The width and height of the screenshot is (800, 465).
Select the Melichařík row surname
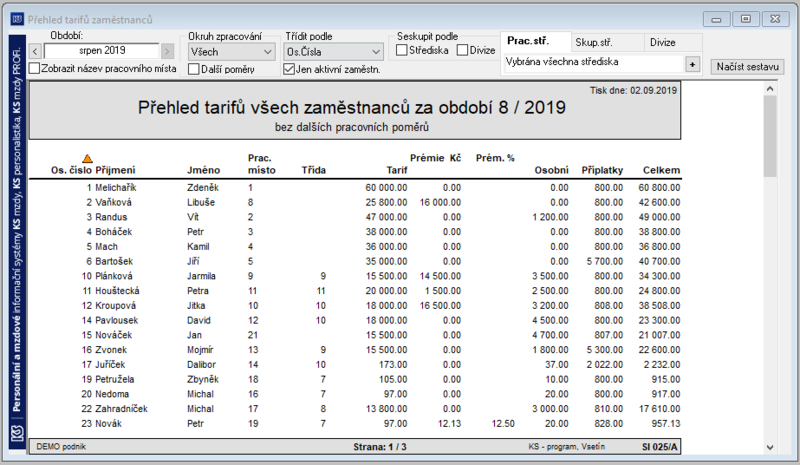coord(115,188)
